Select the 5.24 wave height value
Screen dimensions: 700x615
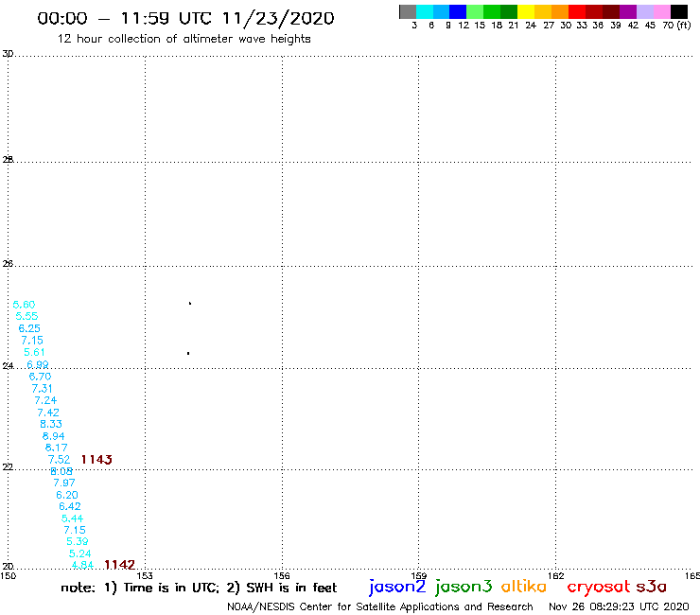[x=79, y=553]
